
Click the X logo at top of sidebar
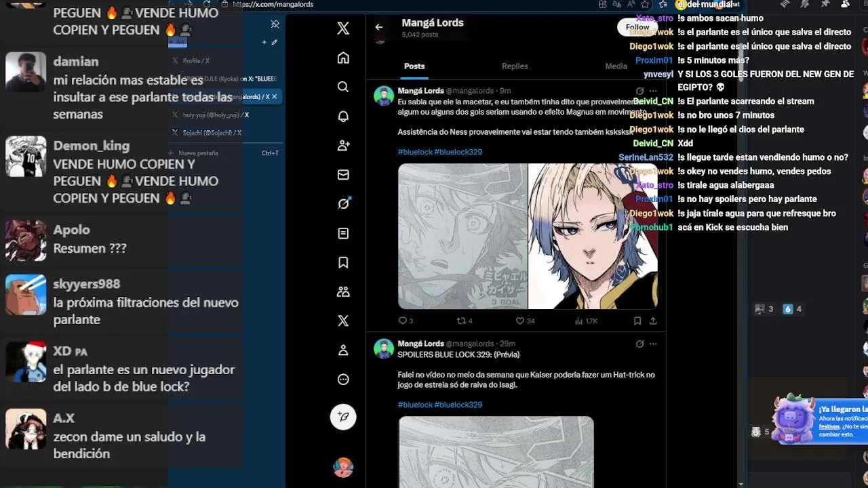click(x=343, y=28)
